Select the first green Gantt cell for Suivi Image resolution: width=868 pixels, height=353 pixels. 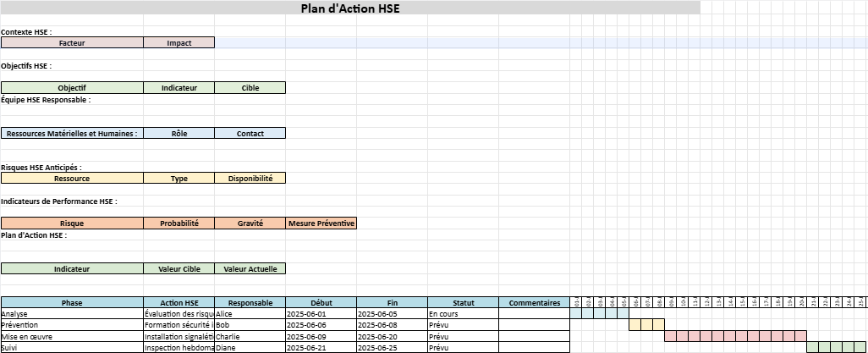click(x=813, y=347)
